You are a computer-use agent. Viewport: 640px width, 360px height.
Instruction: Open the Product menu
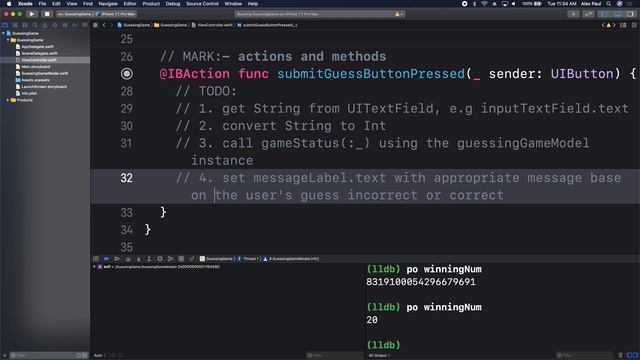point(151,4)
